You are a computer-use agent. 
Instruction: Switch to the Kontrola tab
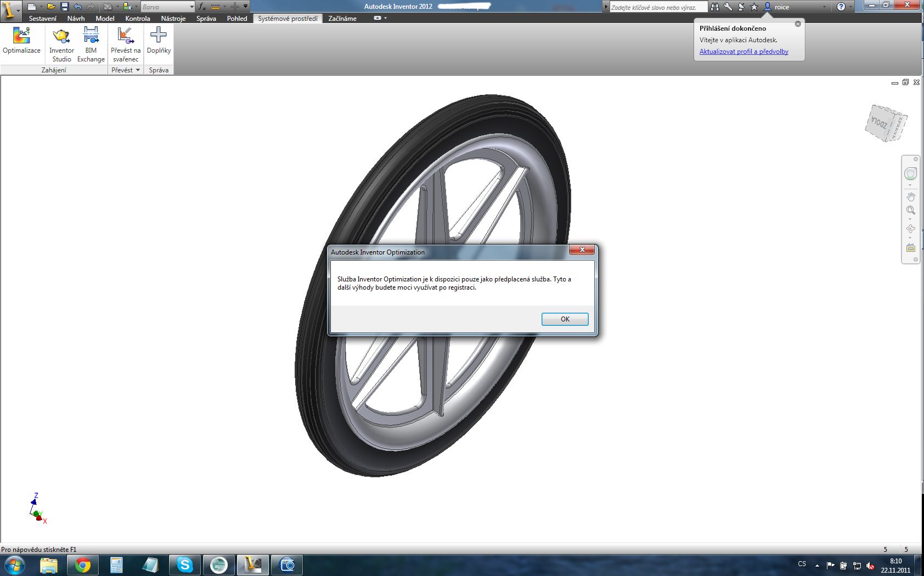[x=138, y=18]
